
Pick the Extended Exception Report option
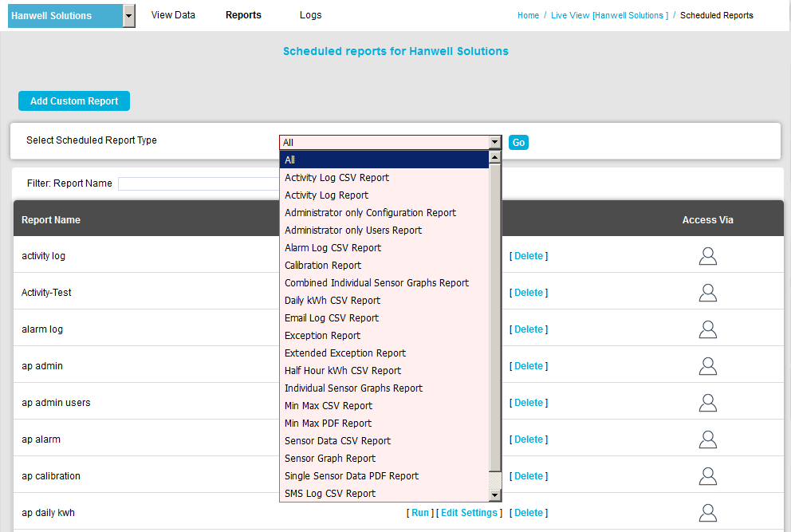tap(384, 353)
